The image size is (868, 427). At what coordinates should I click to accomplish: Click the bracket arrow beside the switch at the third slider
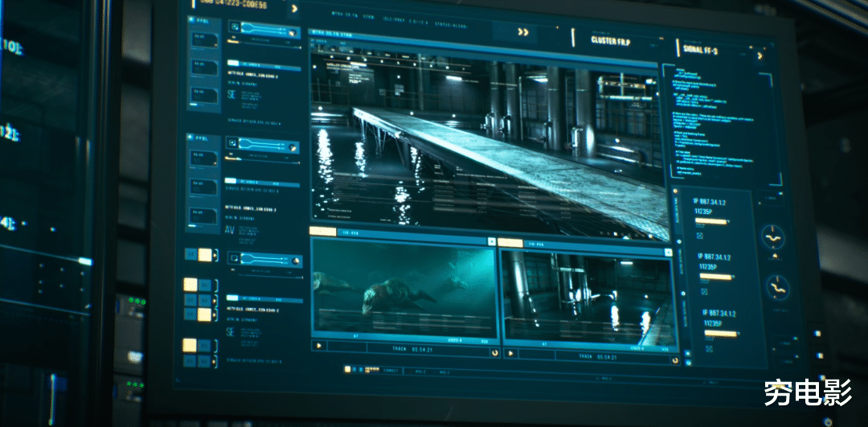tap(215, 255)
